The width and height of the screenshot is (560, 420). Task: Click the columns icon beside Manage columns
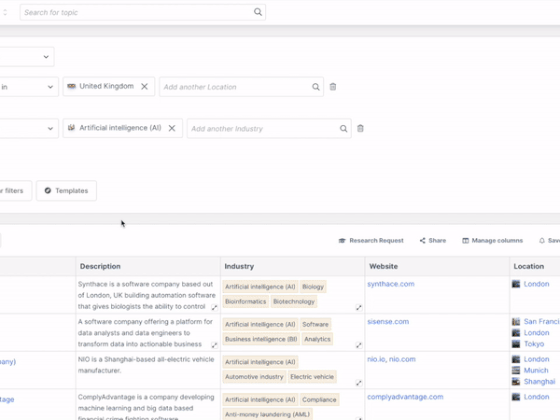pyautogui.click(x=465, y=240)
